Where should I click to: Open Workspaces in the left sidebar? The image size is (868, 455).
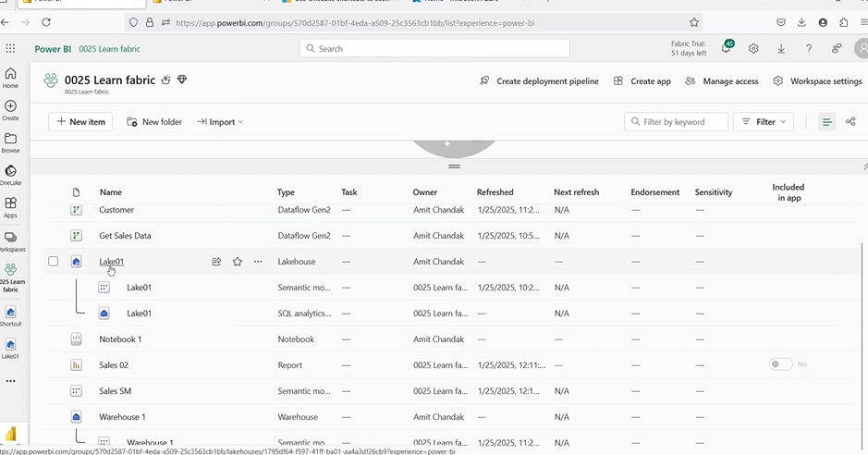tap(10, 241)
